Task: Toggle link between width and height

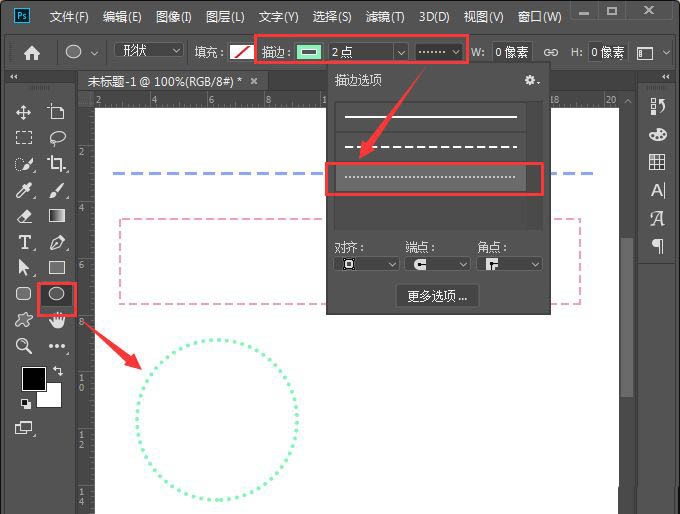Action: pyautogui.click(x=551, y=52)
